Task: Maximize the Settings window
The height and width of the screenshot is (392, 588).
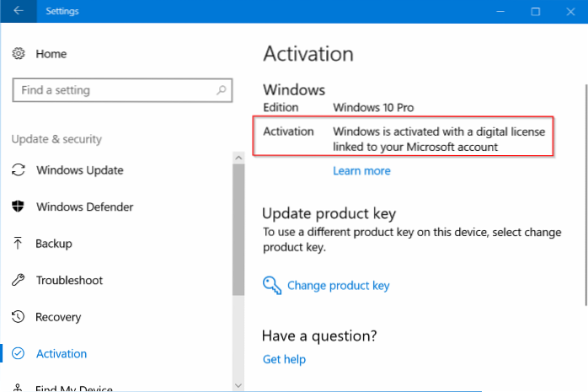Action: 536,12
